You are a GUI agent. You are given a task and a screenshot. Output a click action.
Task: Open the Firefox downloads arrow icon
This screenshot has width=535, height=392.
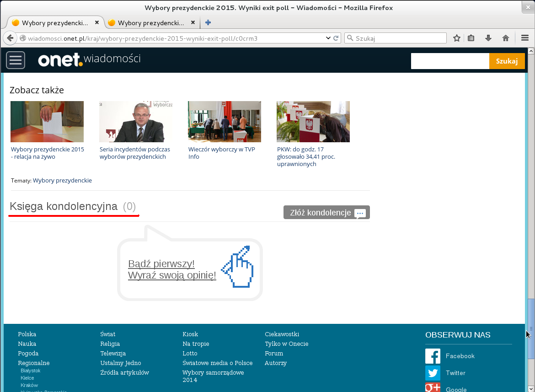pos(488,38)
